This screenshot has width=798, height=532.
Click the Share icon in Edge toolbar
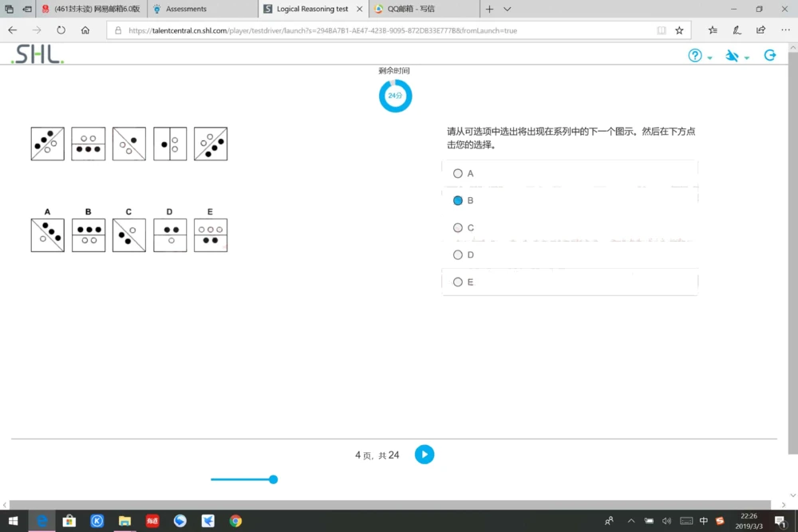(x=760, y=30)
